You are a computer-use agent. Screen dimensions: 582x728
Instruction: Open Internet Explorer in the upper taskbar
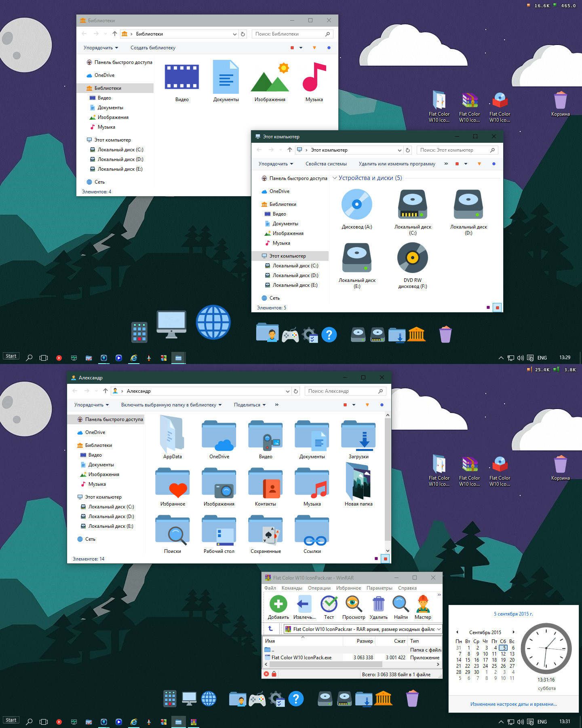coord(134,358)
